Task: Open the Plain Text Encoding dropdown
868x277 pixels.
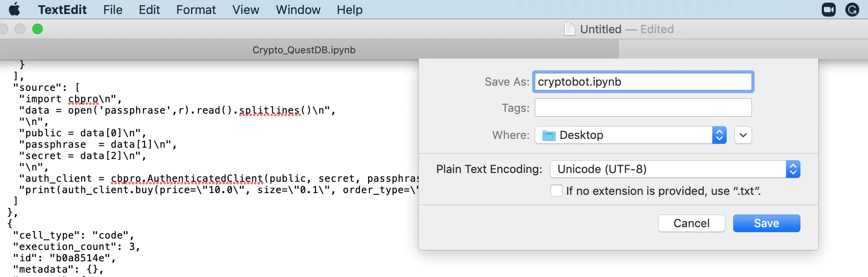Action: (x=675, y=169)
